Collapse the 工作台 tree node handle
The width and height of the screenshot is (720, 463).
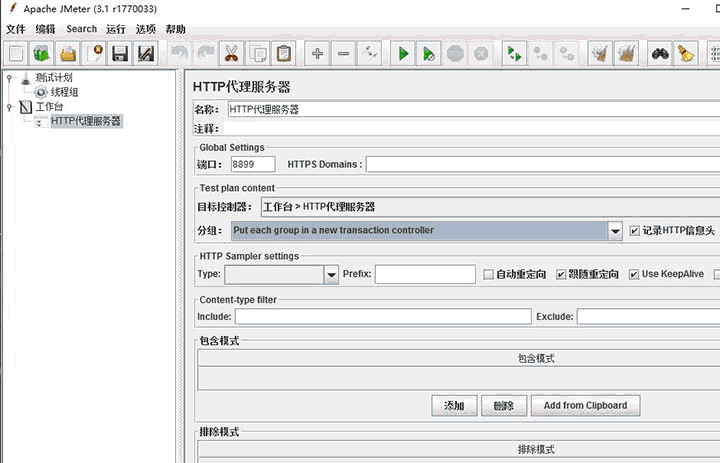(x=9, y=107)
